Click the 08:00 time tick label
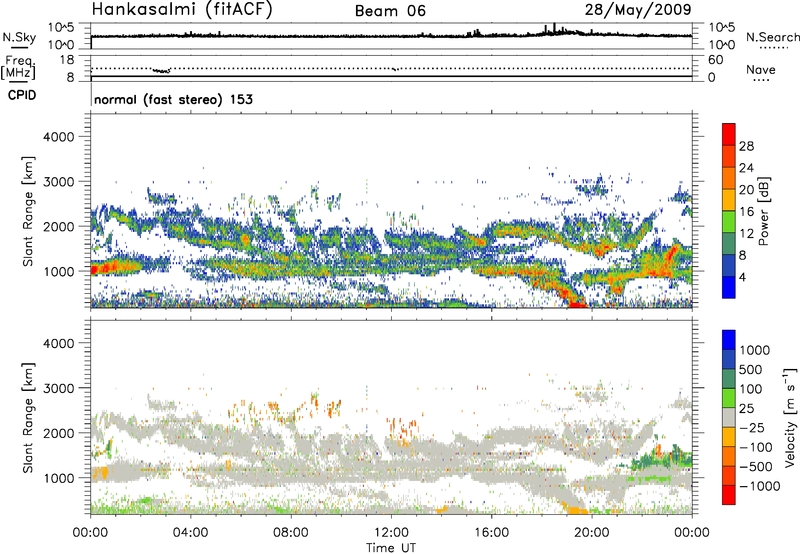800x554 pixels. click(291, 533)
